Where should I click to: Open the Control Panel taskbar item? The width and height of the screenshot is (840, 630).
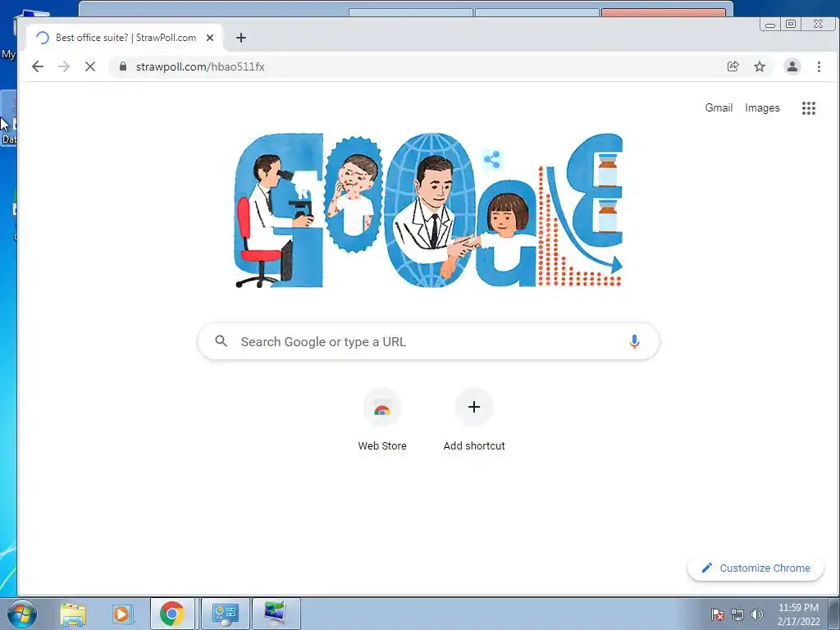coord(225,614)
